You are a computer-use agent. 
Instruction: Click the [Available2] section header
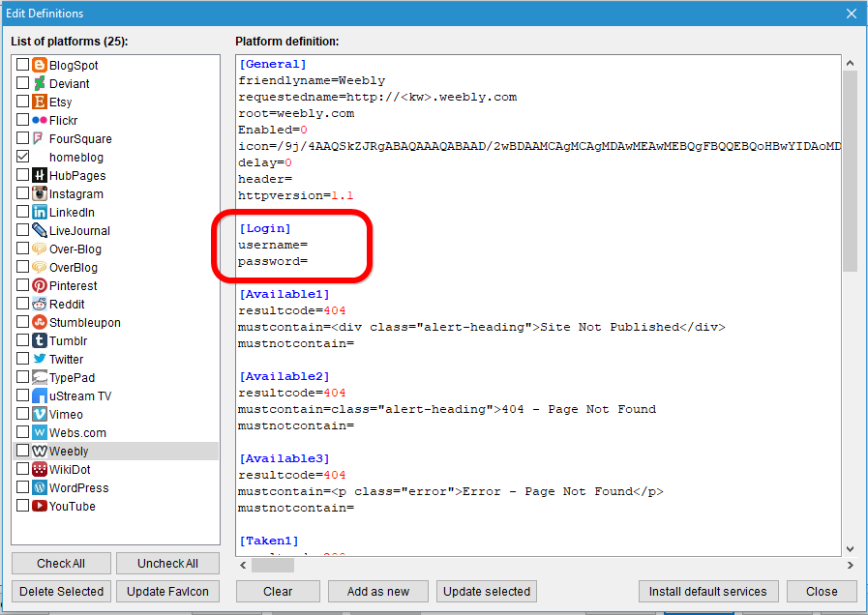click(284, 376)
